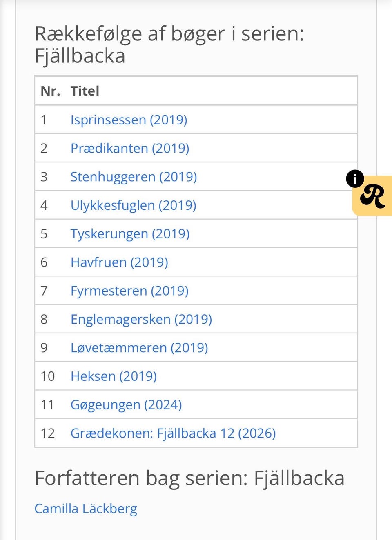This screenshot has width=392, height=540.
Task: Select Englemagersken (2019) from the list
Action: coord(141,319)
